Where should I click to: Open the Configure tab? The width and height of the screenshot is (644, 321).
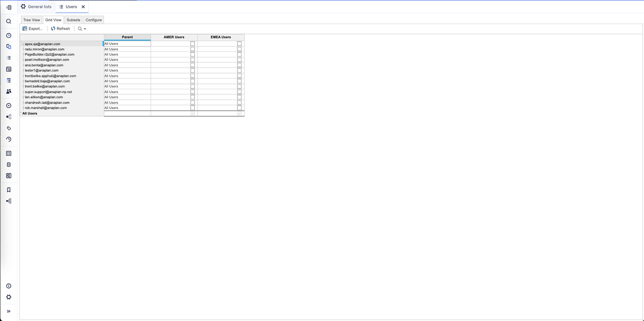94,20
